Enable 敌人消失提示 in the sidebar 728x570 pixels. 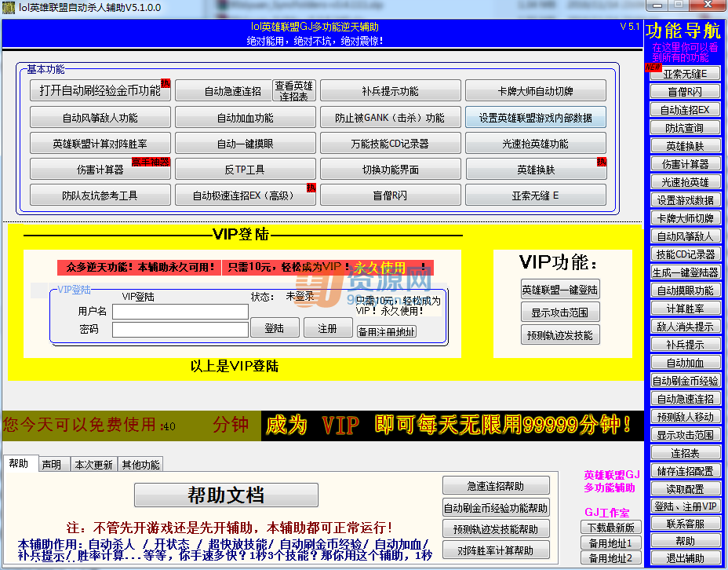point(686,327)
